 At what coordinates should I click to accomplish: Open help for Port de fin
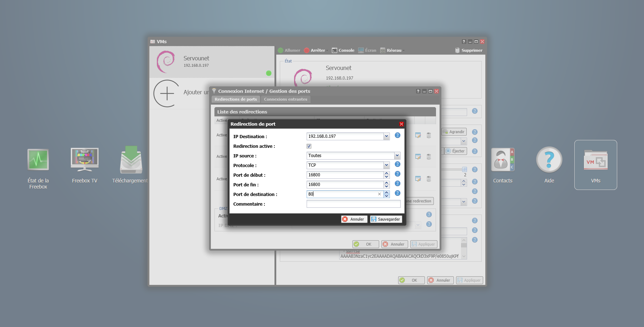click(x=397, y=183)
